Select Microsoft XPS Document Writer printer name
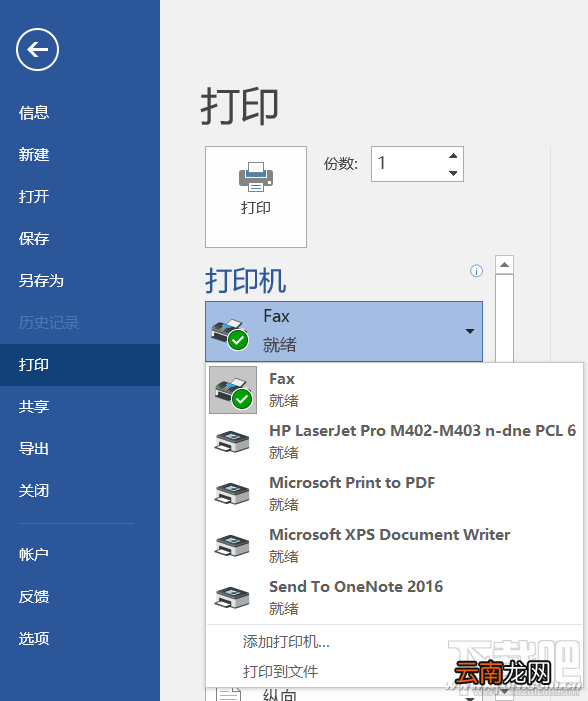Screen dimensions: 588x701 [389, 534]
